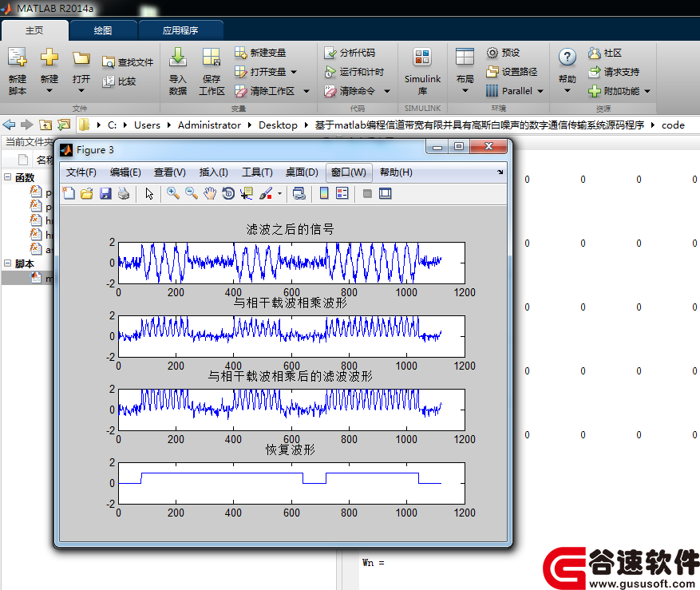Image resolution: width=700 pixels, height=590 pixels.
Task: Open Desktop (桌面) menu in Figure 3
Action: pos(302,172)
